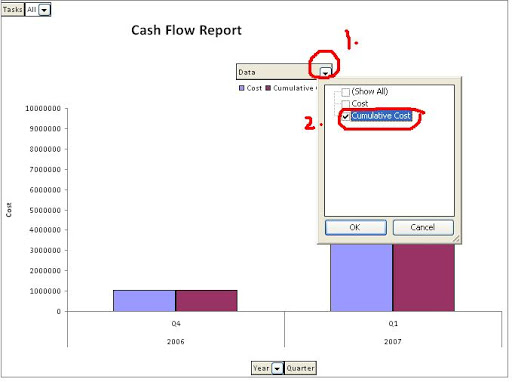
Task: Click the vertical Cost axis title
Action: tap(9, 210)
